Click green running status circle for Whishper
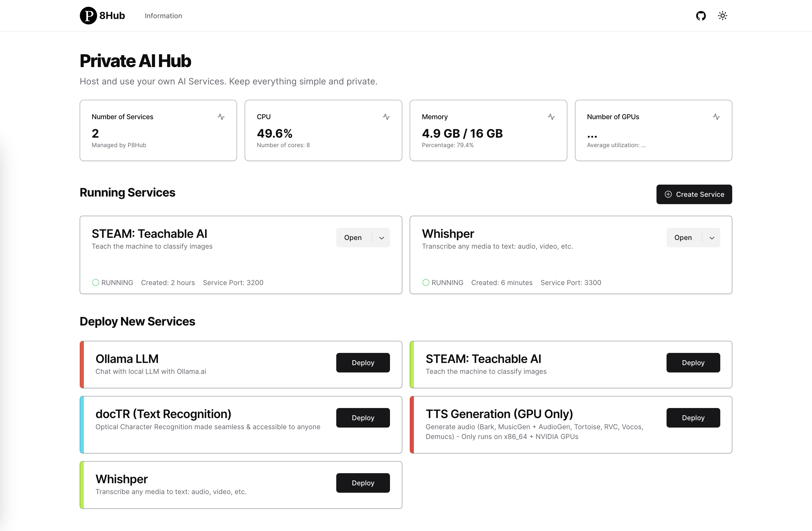 426,282
